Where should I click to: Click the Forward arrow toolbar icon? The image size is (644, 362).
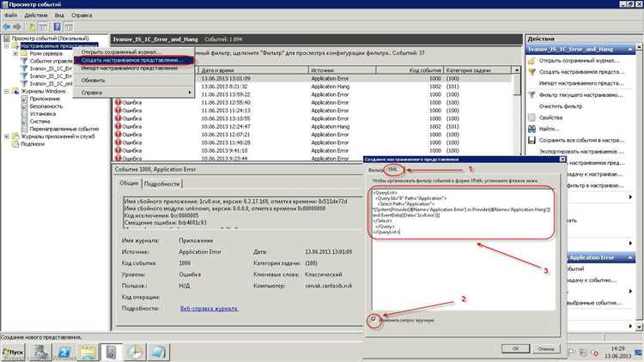(17, 27)
